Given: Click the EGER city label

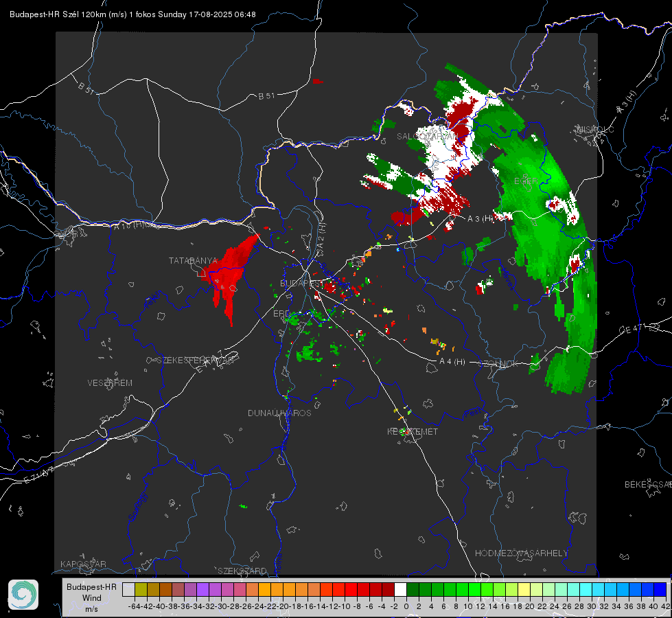Looking at the screenshot, I should (x=525, y=181).
